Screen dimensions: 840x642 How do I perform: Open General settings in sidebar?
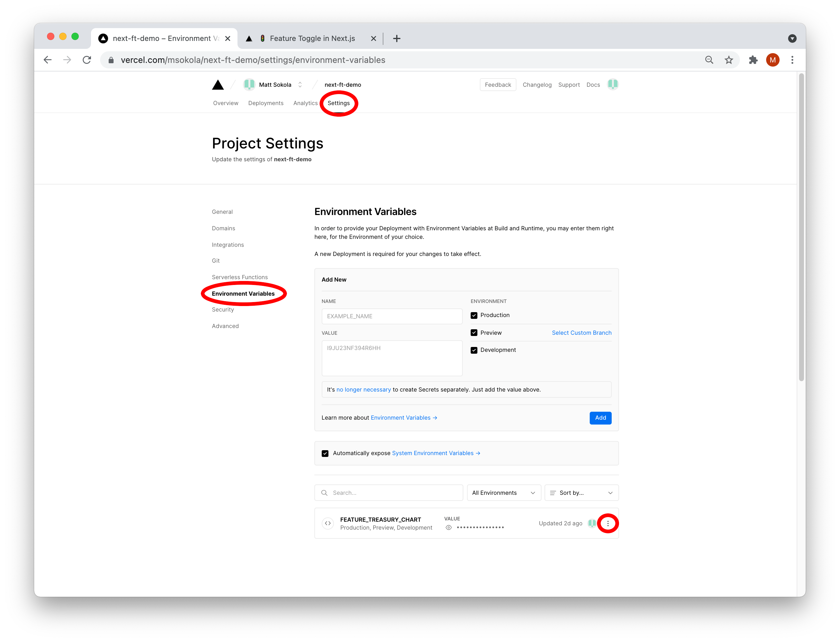(x=222, y=212)
